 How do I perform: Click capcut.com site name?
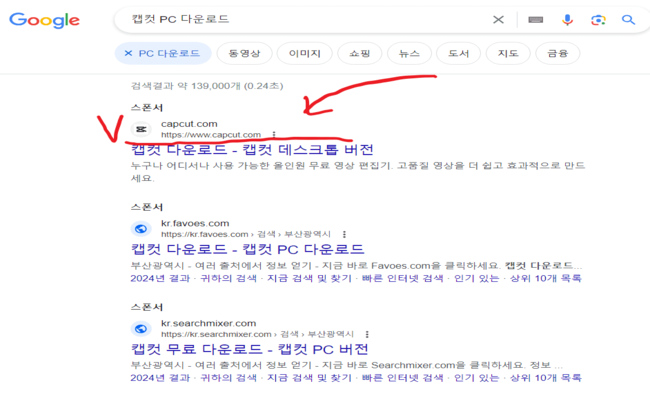pos(189,124)
